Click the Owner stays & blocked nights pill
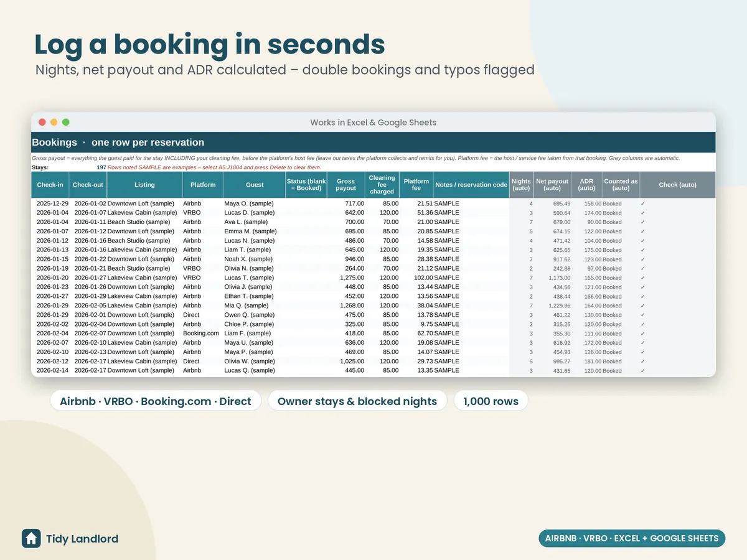The height and width of the screenshot is (560, 747). tap(357, 401)
